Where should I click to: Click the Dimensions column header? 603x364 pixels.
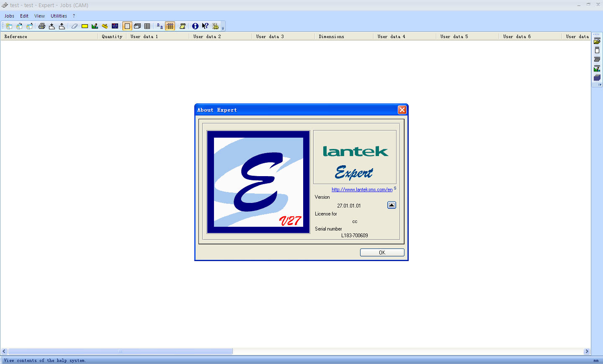tap(344, 36)
